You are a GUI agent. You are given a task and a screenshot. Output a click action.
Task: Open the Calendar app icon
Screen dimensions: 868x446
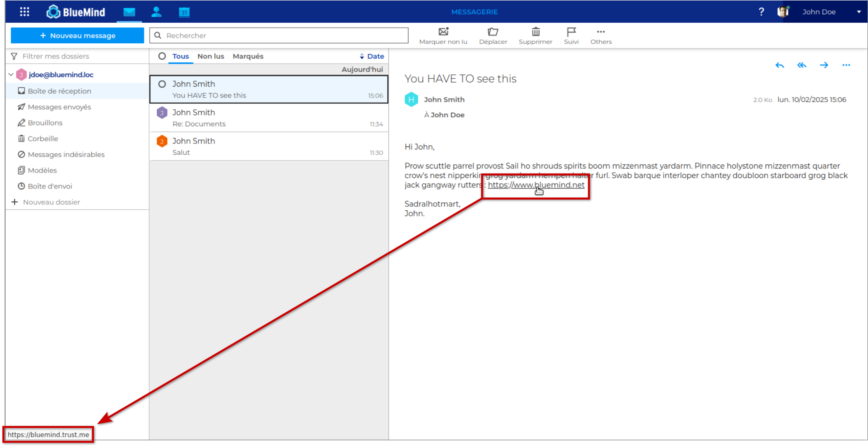[x=184, y=12]
